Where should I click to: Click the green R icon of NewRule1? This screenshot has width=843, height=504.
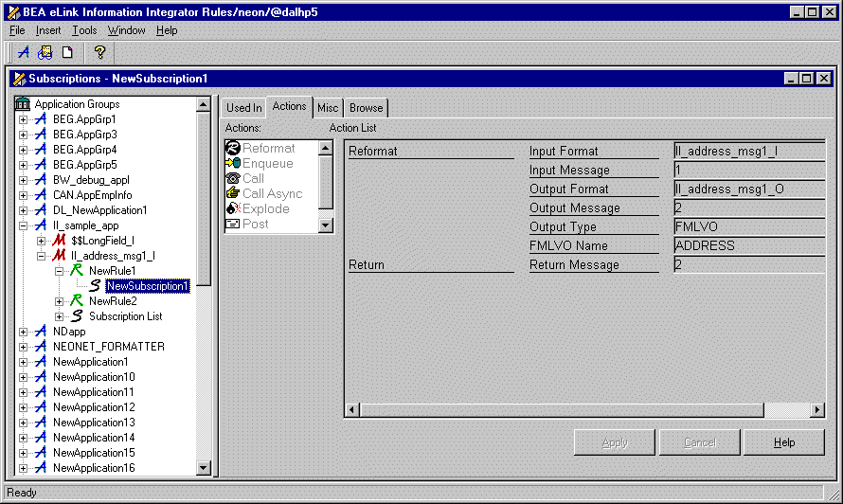point(77,270)
